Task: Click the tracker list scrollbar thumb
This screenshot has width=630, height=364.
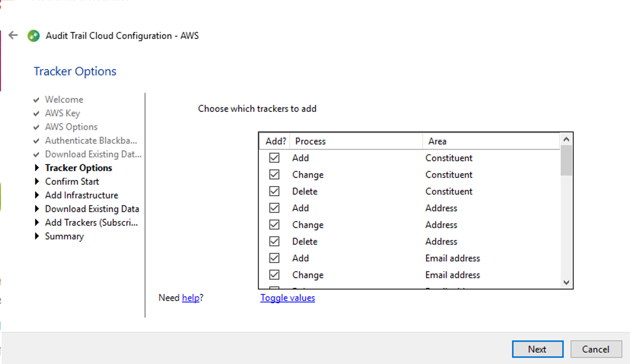Action: (x=566, y=160)
